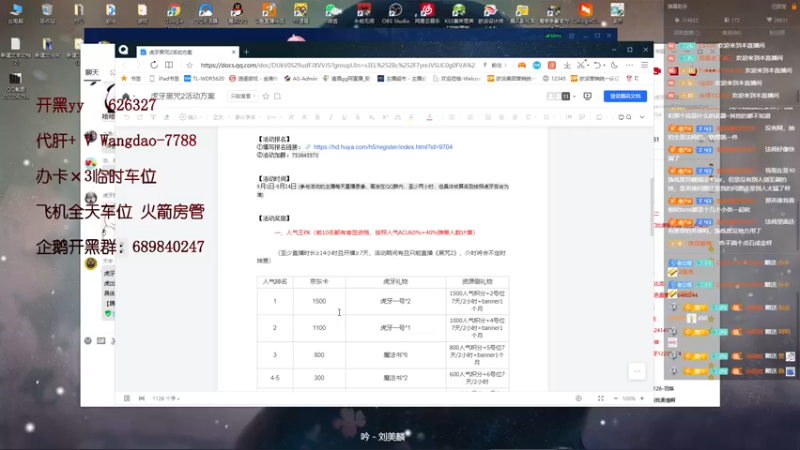Click the emoji button in QQ chat window

88,340
